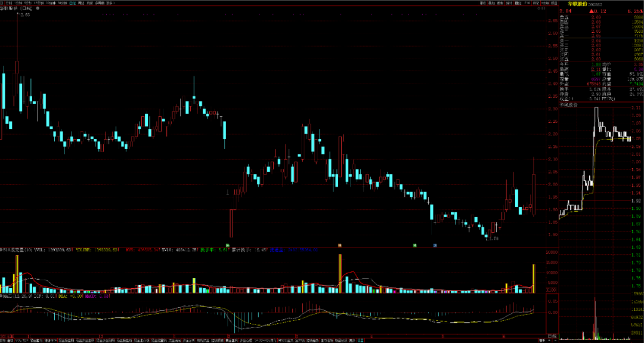Switch to the 周线 weekly tab

point(81,3)
